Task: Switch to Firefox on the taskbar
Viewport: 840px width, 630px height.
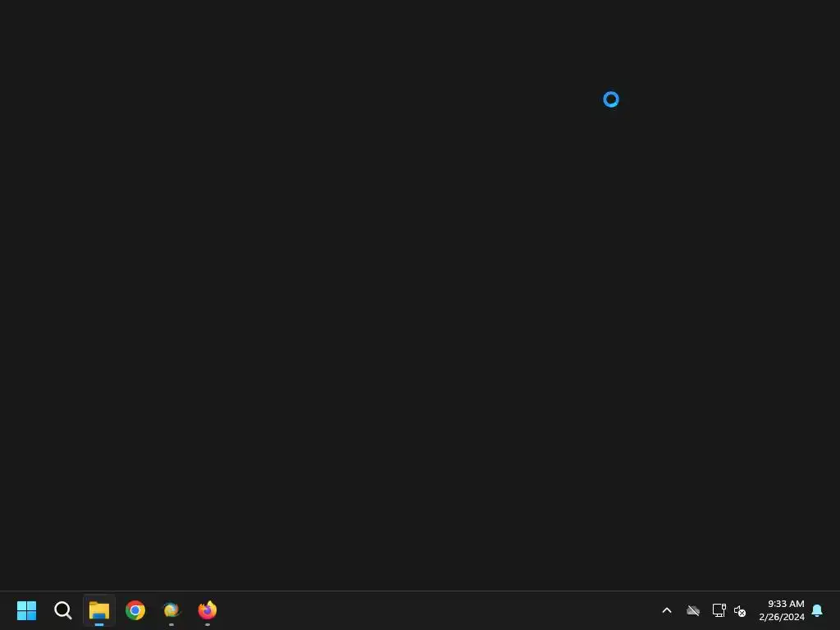Action: tap(208, 610)
